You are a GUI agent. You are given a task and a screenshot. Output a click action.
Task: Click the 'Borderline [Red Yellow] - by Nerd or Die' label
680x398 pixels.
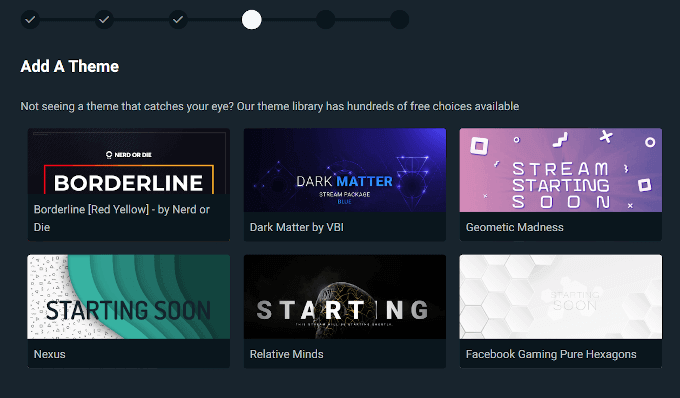click(x=122, y=218)
